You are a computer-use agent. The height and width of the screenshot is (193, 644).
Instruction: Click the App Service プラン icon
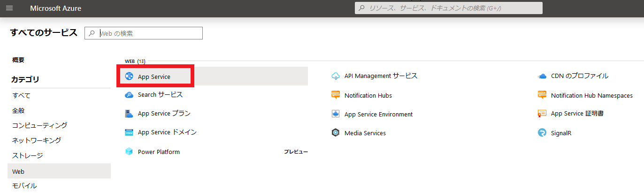pos(129,114)
